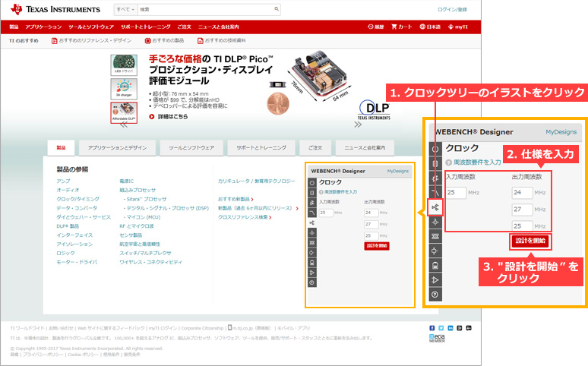The height and width of the screenshot is (366, 588).
Task: Select amplifier triangle icon in enlarged WEBENCH sidebar
Action: (435, 279)
